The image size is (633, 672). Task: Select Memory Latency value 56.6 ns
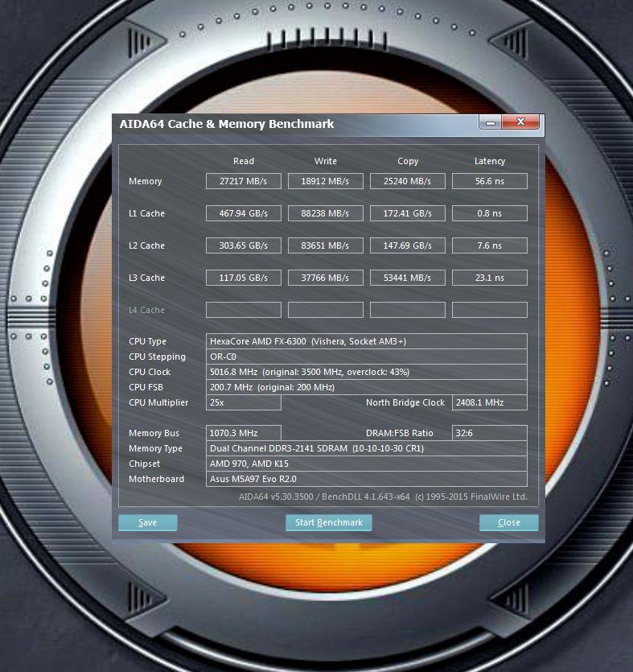490,181
